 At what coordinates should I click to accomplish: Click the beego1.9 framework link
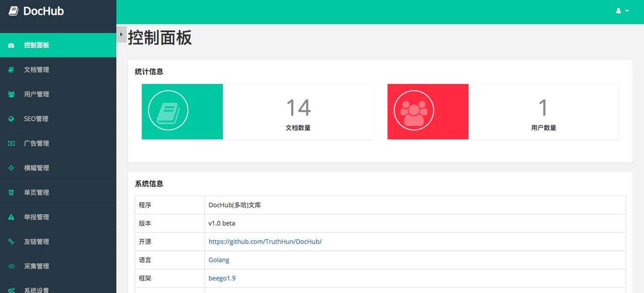(222, 278)
